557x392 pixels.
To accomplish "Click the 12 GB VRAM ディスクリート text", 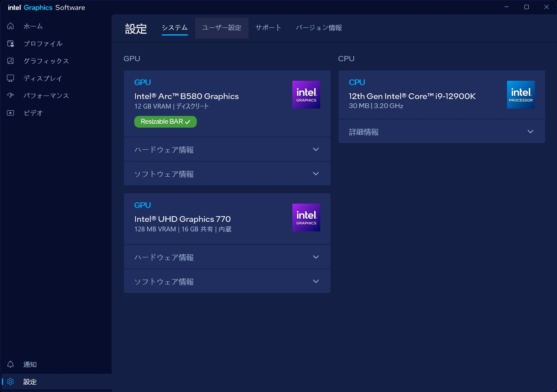I will 172,106.
